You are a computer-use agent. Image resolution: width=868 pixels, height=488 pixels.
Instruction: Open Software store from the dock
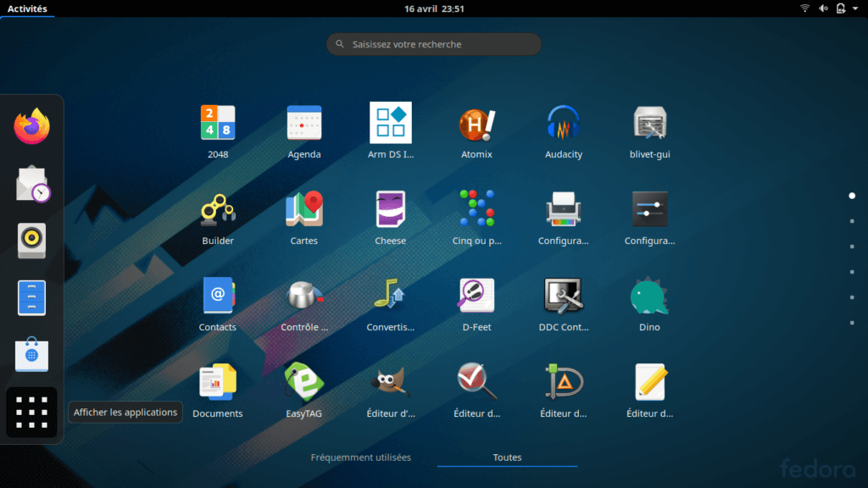(x=31, y=355)
